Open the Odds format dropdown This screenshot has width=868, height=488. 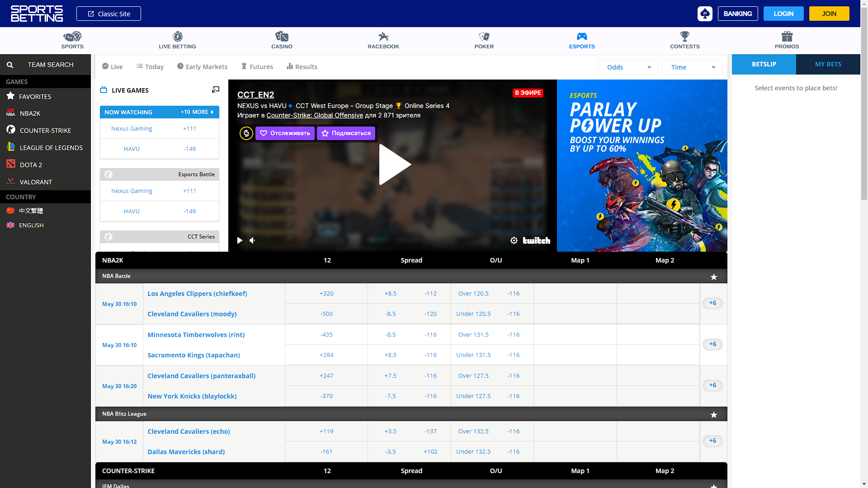coord(628,67)
